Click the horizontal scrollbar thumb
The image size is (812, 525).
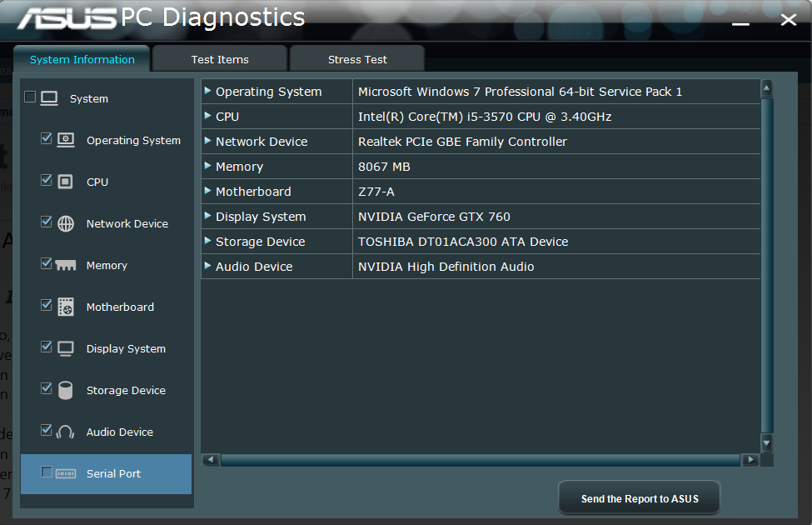pos(481,460)
